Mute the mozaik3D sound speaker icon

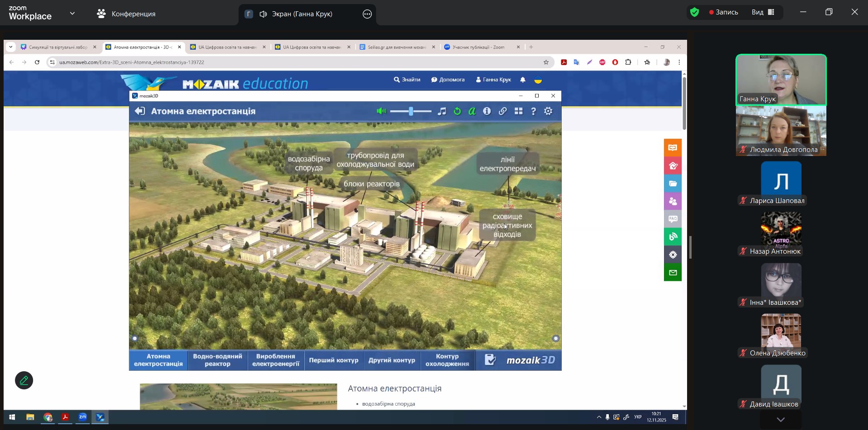(381, 111)
